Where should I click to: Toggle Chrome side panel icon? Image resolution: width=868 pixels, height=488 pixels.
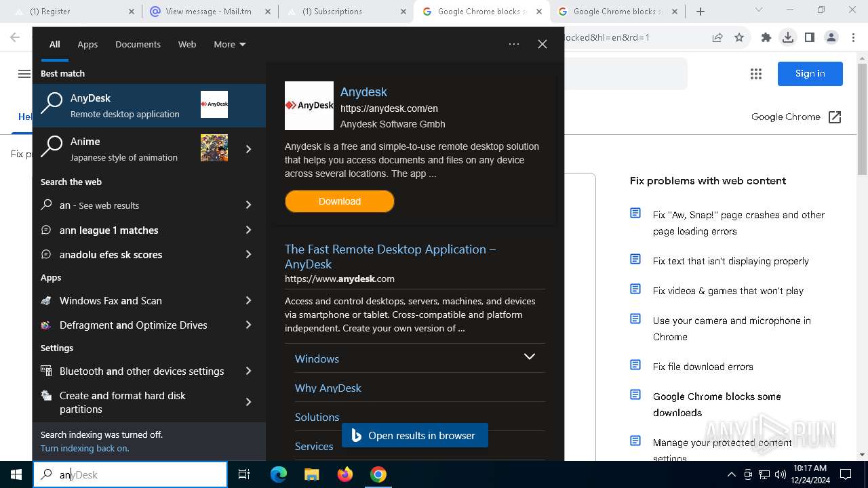pos(810,37)
